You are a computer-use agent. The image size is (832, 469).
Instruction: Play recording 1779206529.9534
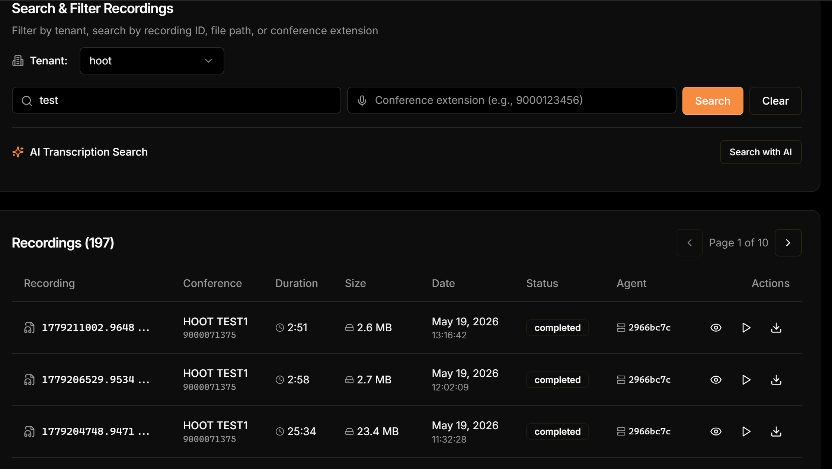746,380
